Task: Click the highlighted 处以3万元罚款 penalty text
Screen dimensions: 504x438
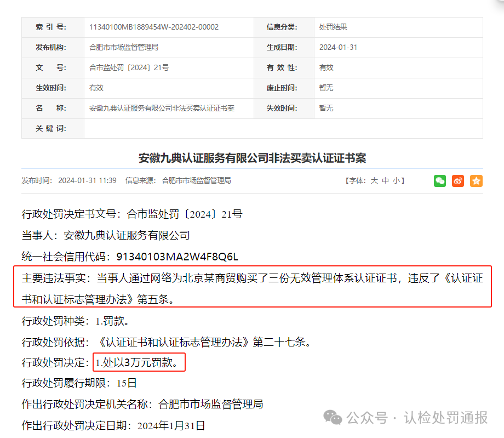Action: (x=139, y=362)
